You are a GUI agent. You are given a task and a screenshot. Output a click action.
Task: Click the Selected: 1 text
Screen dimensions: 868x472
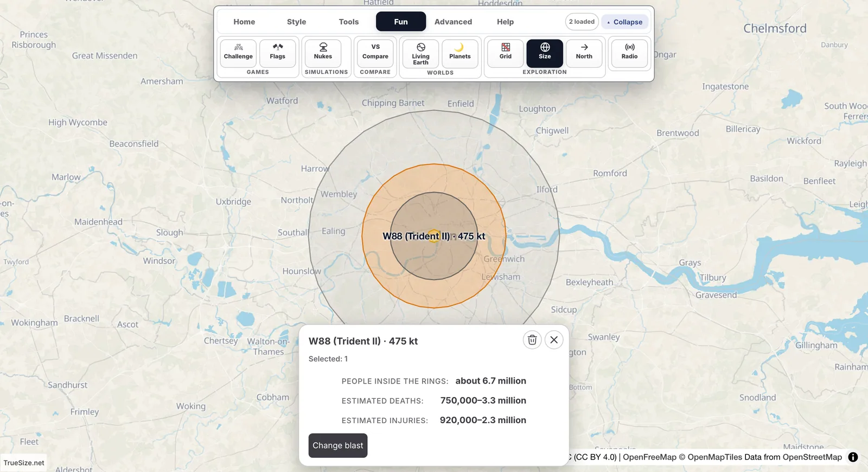[x=328, y=359]
